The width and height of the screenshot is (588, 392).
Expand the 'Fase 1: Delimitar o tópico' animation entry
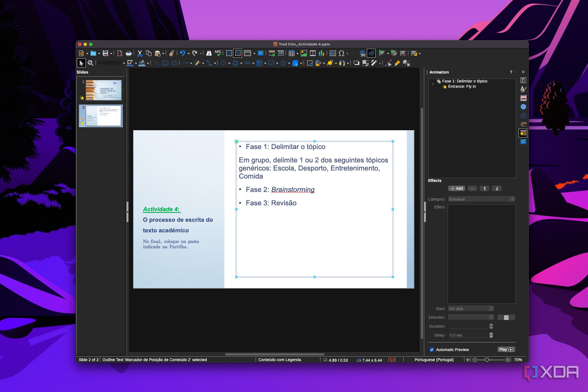click(x=433, y=84)
